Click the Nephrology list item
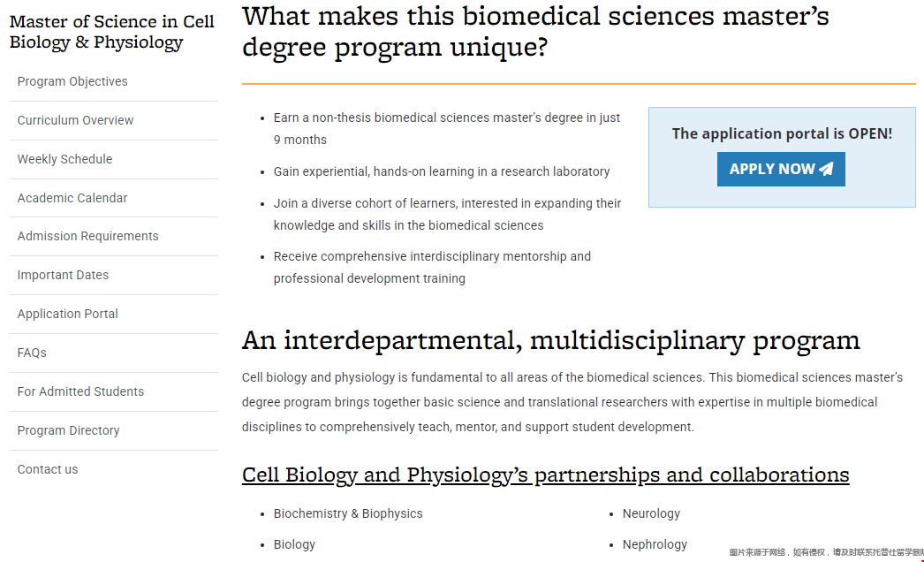 (x=655, y=544)
